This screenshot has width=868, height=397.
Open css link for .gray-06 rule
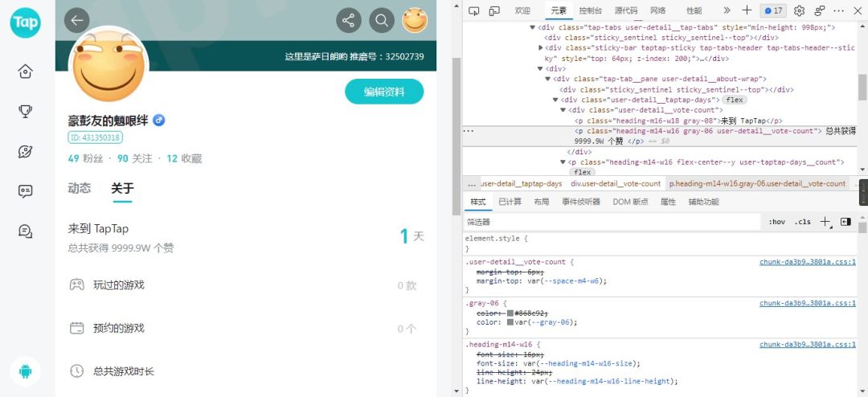(x=808, y=304)
